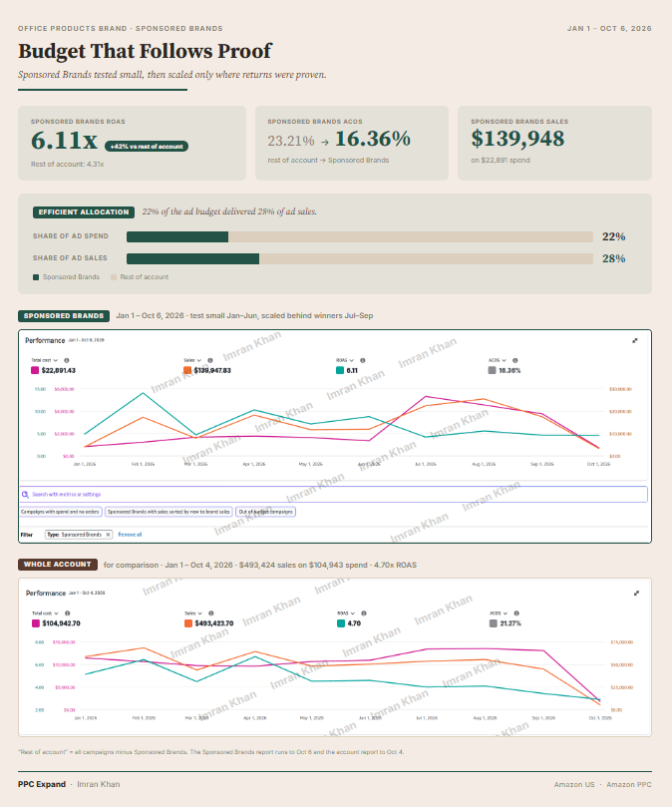
Task: Select 'Sponsored Brands with sales sorted by new to brand sales'
Action: point(168,512)
